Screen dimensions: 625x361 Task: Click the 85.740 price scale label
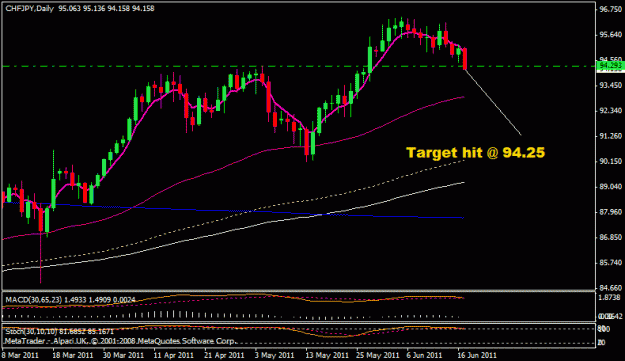[611, 263]
